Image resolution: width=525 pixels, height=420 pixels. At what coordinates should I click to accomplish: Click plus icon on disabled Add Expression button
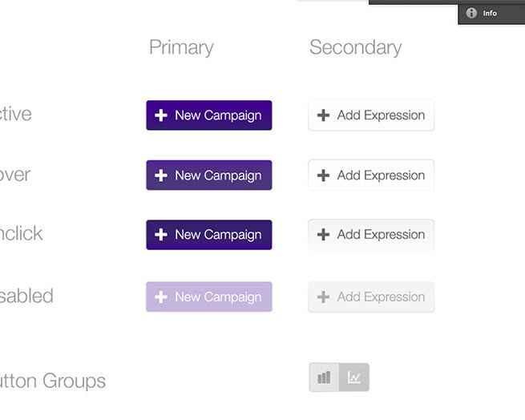tap(324, 297)
